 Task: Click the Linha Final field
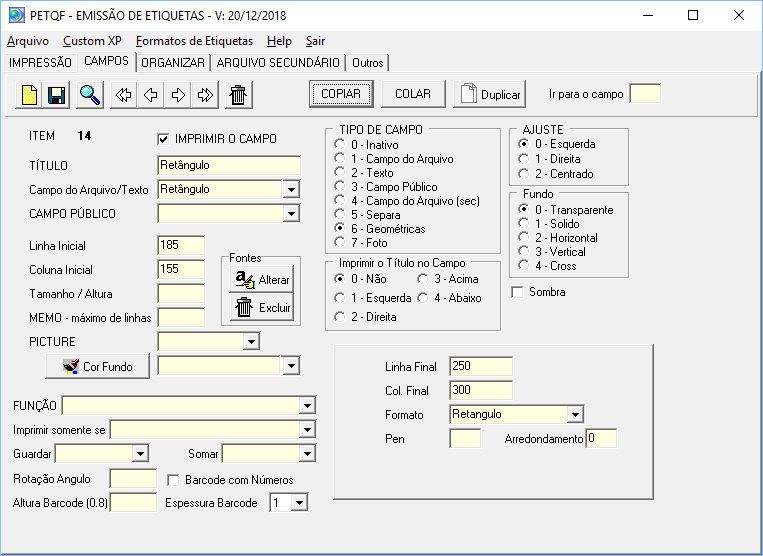481,366
